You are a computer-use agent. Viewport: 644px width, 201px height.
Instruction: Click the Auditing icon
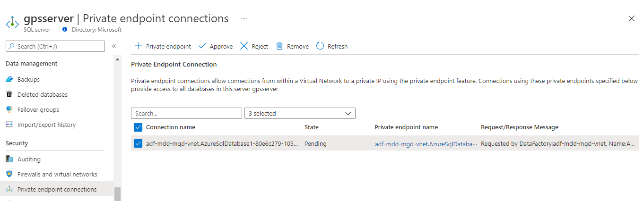point(9,159)
